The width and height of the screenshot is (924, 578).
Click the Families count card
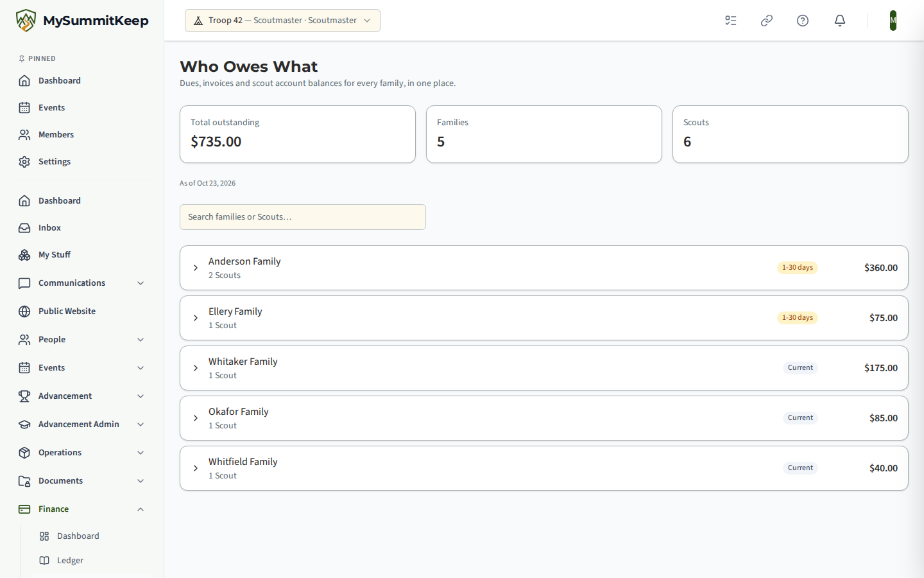(544, 134)
